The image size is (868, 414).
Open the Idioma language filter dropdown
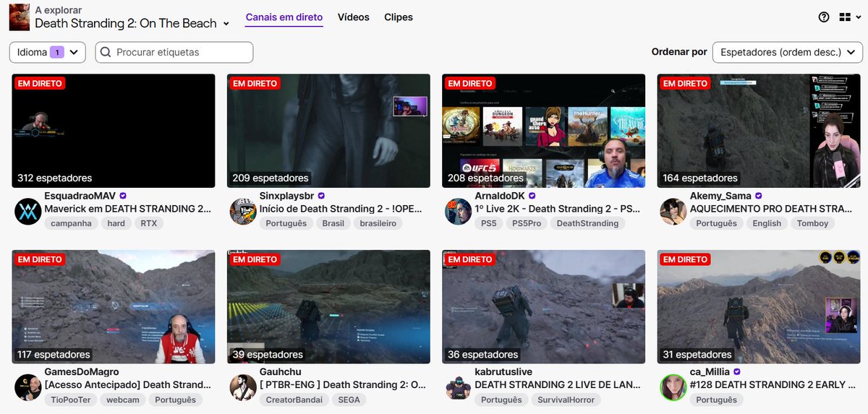coord(48,52)
